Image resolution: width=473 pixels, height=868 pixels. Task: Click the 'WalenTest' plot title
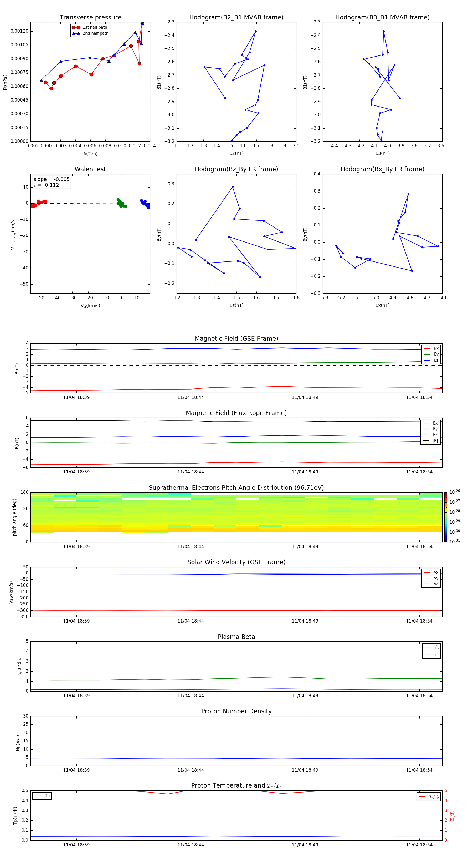(90, 169)
